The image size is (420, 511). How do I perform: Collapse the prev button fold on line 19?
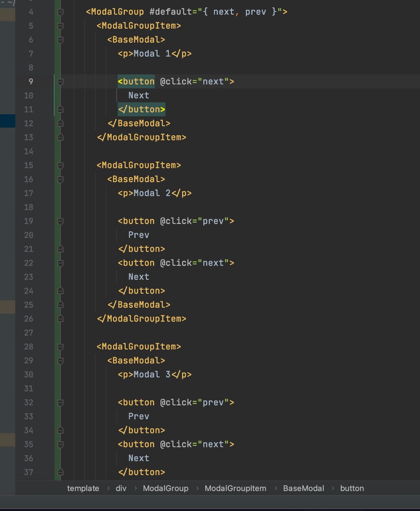coord(60,222)
